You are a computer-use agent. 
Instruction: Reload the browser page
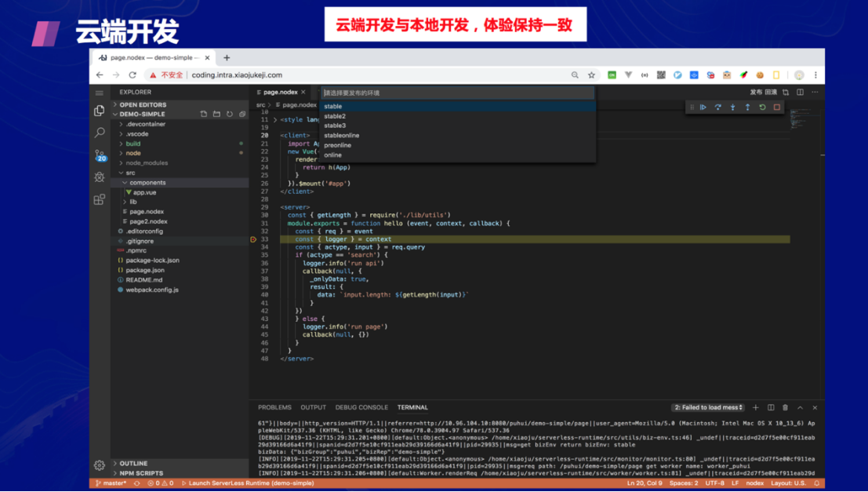pos(133,75)
